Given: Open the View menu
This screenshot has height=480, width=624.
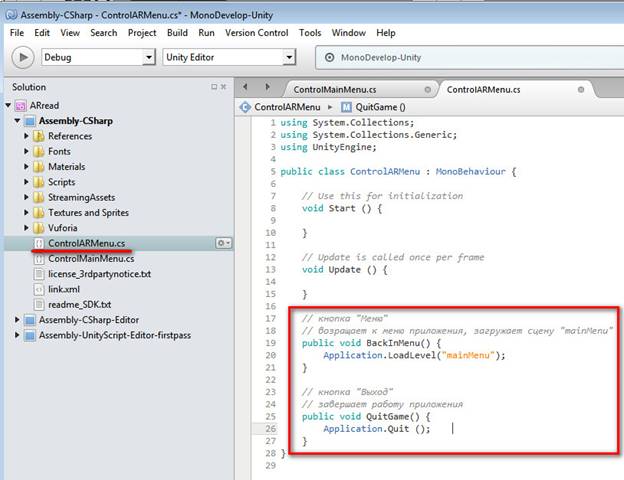Looking at the screenshot, I should click(x=70, y=33).
